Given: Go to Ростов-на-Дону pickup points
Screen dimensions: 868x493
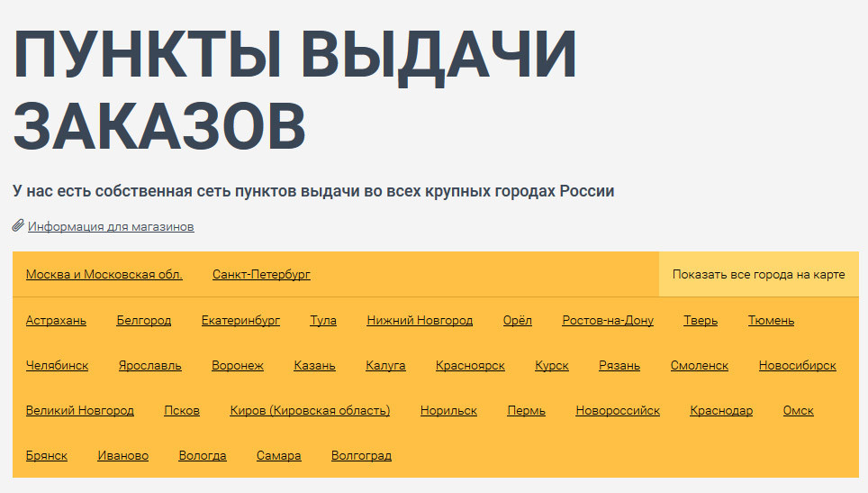Looking at the screenshot, I should pos(608,321).
